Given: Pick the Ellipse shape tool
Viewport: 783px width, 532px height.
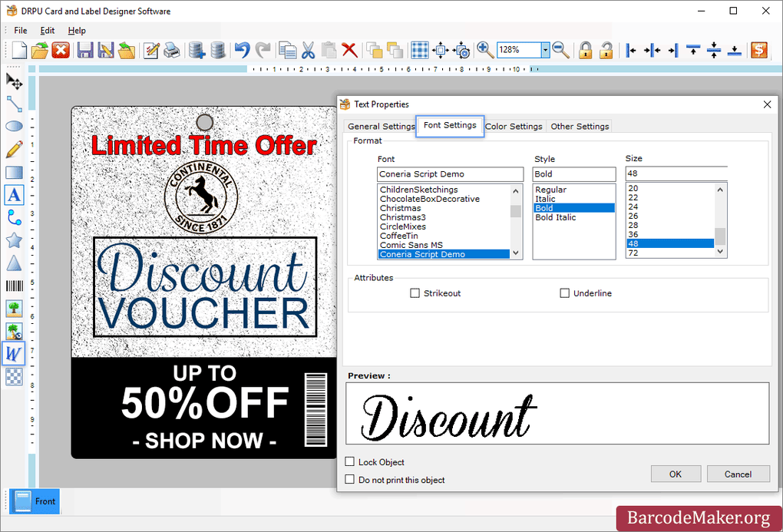Looking at the screenshot, I should pyautogui.click(x=13, y=127).
